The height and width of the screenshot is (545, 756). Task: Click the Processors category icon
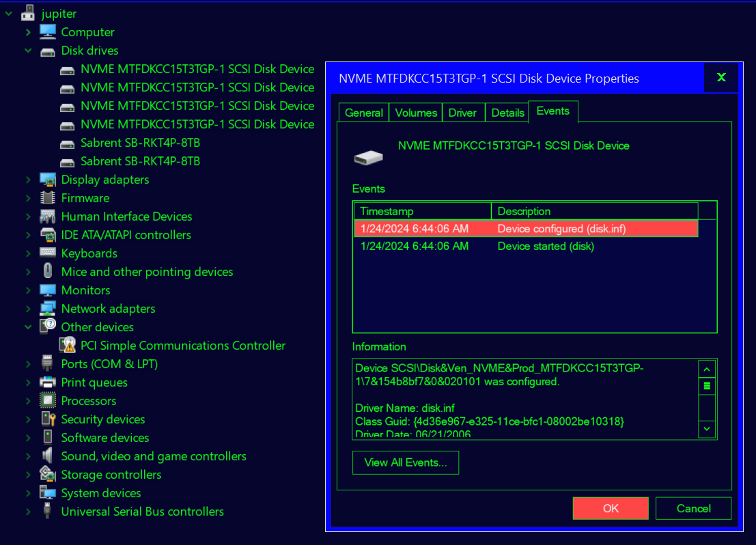coord(48,401)
